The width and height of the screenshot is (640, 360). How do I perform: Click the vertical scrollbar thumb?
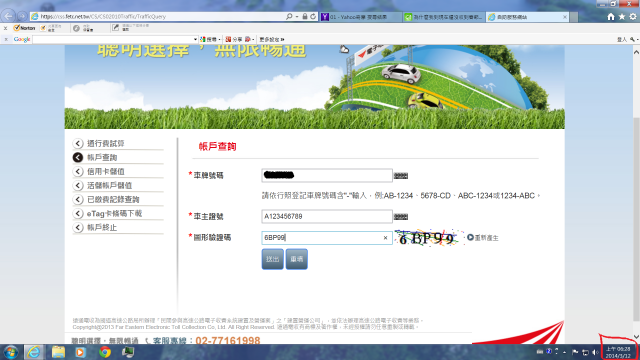[x=636, y=218]
